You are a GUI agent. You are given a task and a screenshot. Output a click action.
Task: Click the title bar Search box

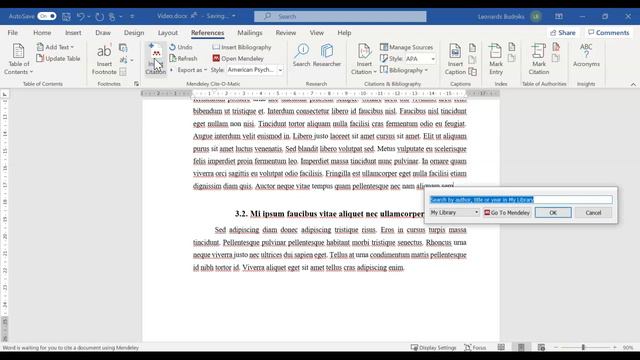[x=340, y=16]
